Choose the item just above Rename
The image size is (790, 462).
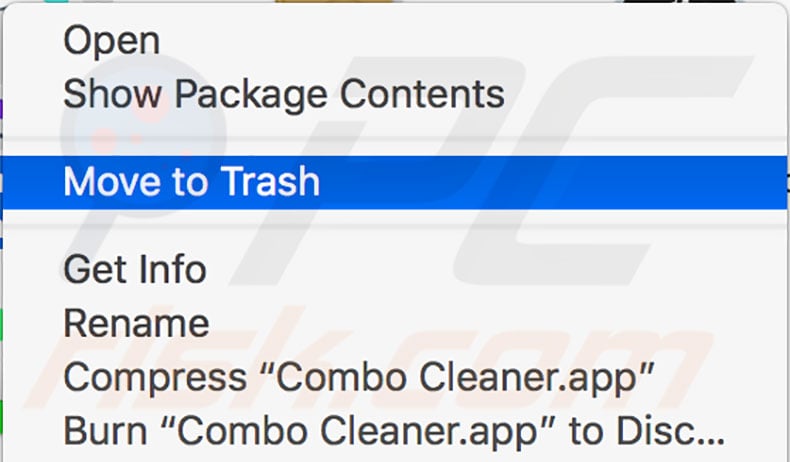click(134, 269)
